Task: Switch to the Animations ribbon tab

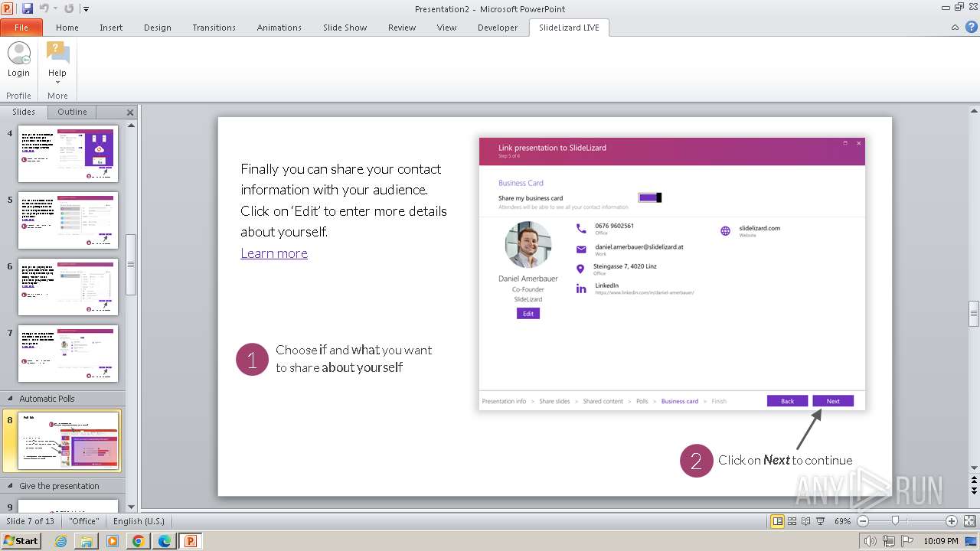Action: tap(279, 28)
